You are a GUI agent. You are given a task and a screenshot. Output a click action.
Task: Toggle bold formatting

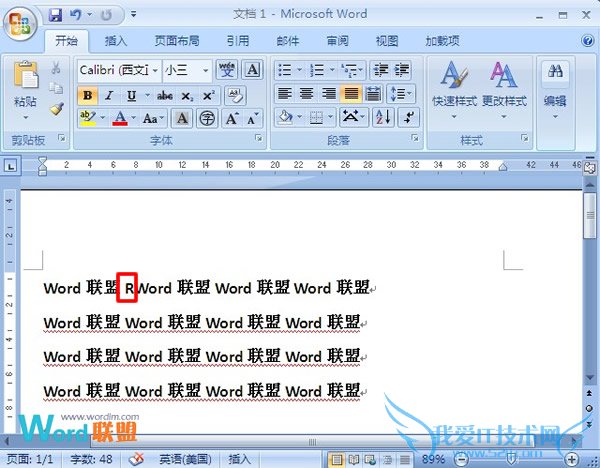tap(88, 96)
